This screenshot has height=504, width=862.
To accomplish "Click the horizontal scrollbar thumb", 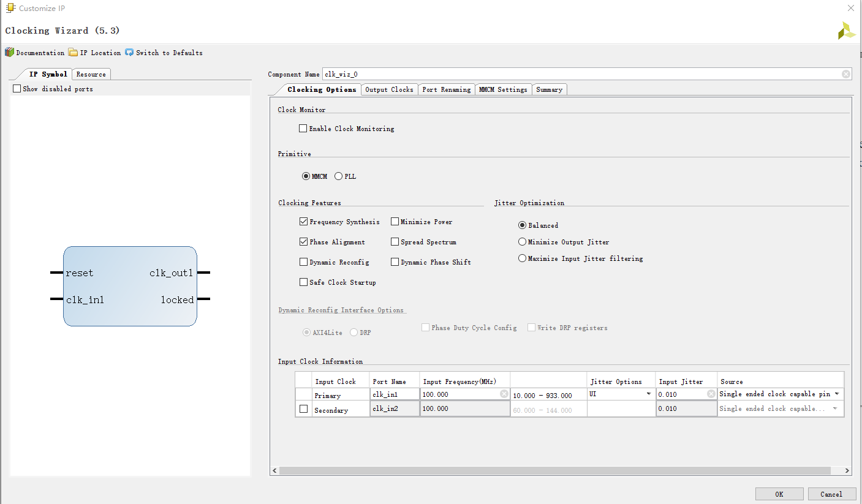I will click(555, 471).
